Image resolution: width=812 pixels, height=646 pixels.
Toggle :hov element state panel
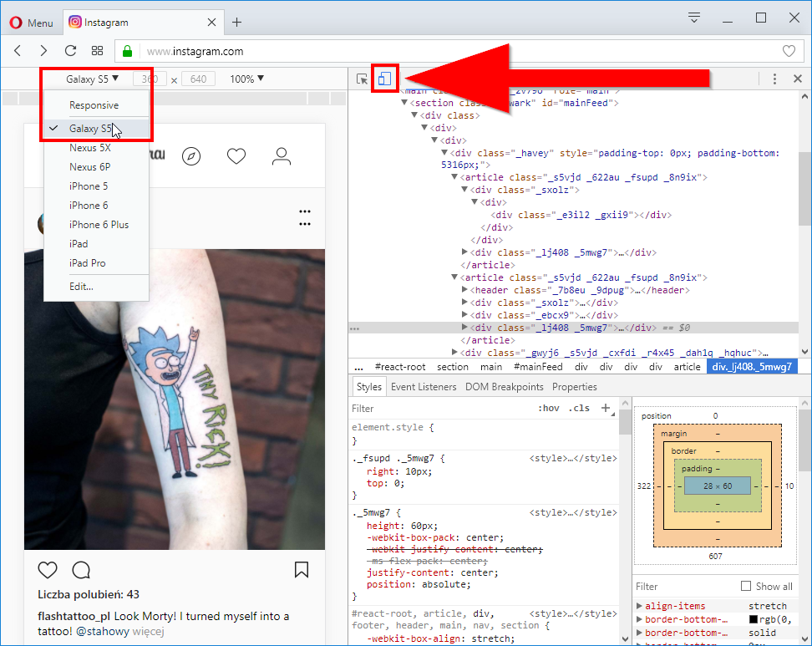pos(548,408)
